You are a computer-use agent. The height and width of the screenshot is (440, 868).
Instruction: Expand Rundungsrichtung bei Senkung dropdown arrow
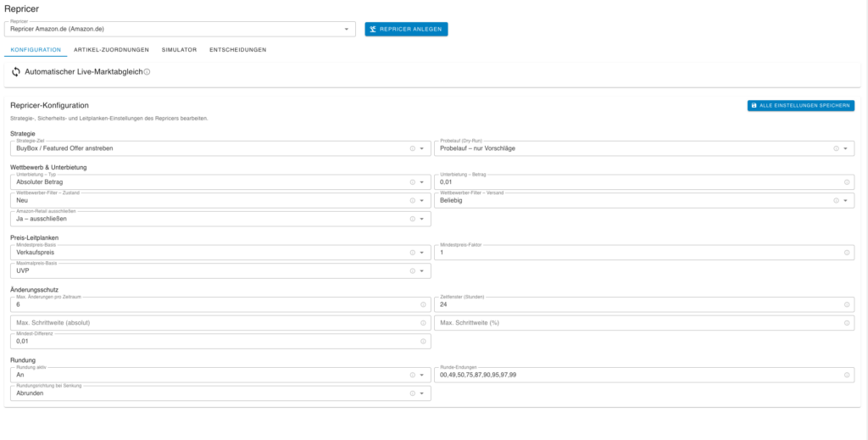tap(422, 393)
